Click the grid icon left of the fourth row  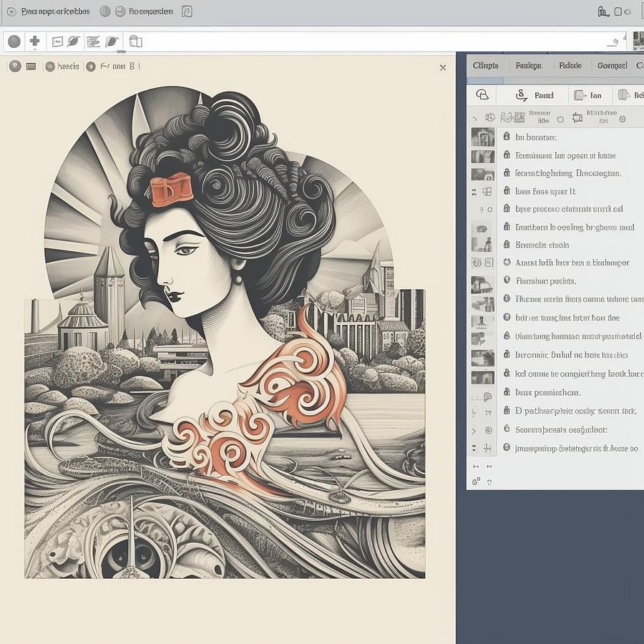coord(487,192)
